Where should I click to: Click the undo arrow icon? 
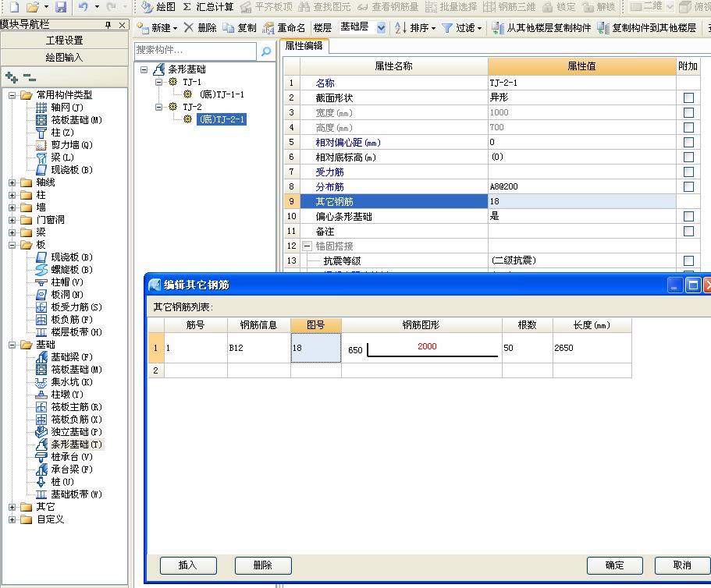[x=83, y=6]
